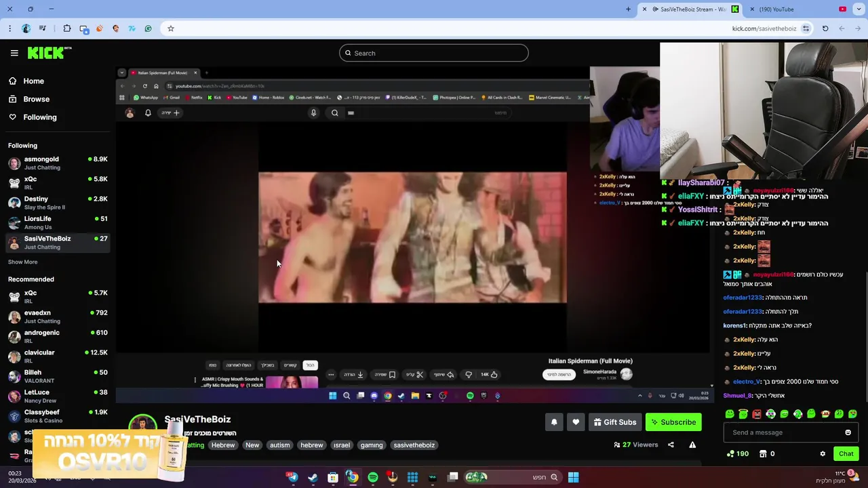Click the Kick logo

49,53
